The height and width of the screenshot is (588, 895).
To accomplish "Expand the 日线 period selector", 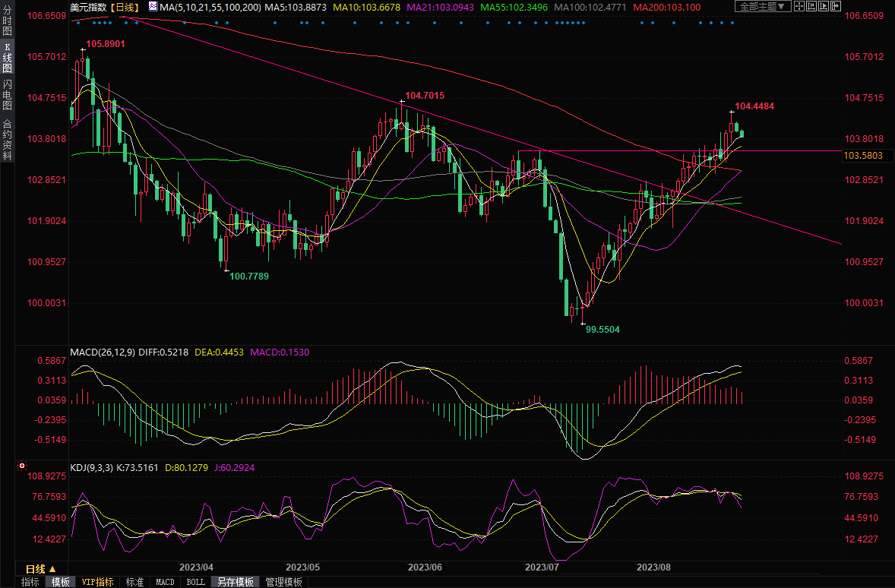I will [x=41, y=569].
